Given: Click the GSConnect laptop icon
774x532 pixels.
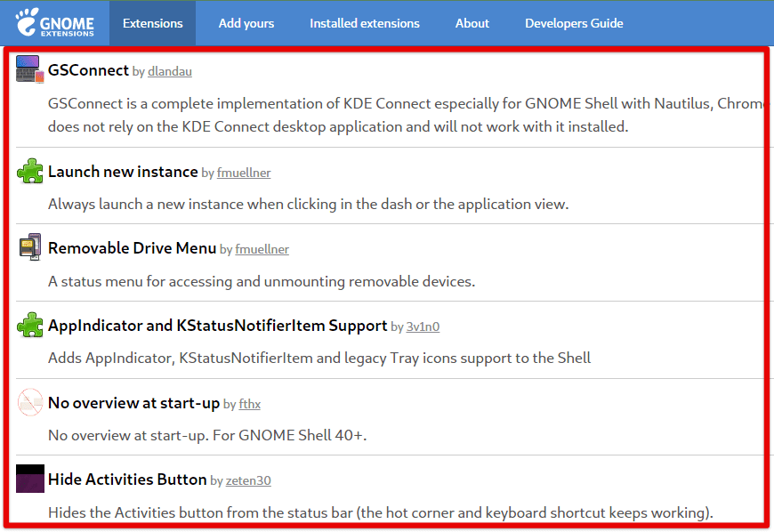Looking at the screenshot, I should [x=30, y=69].
